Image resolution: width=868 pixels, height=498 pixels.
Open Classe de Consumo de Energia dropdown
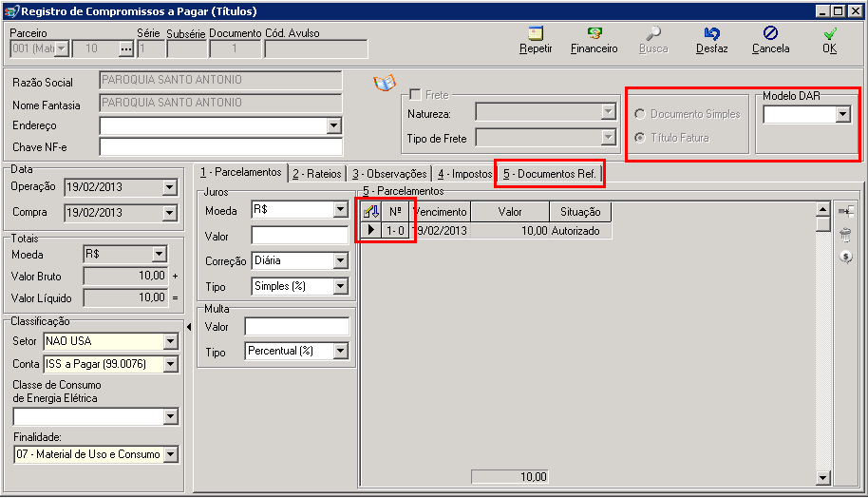coord(171,416)
